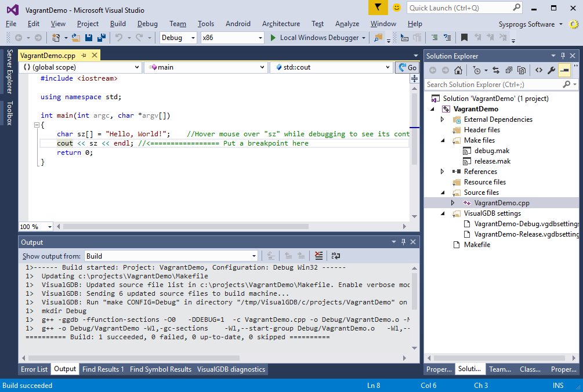This screenshot has width=583, height=392.
Task: Open notifications with the yellow flag icon
Action: (378, 8)
